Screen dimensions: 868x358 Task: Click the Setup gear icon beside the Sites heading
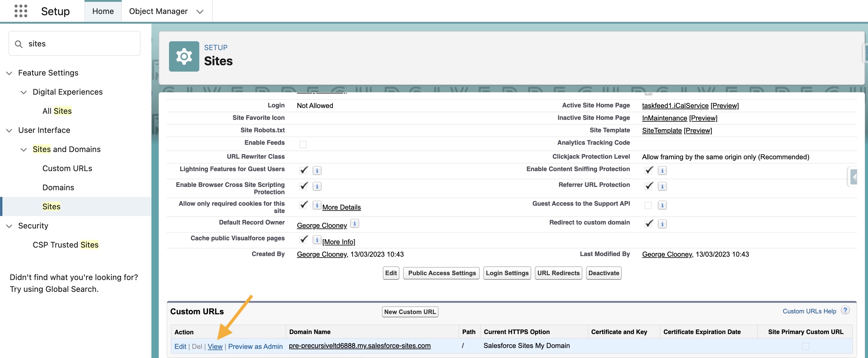click(184, 56)
